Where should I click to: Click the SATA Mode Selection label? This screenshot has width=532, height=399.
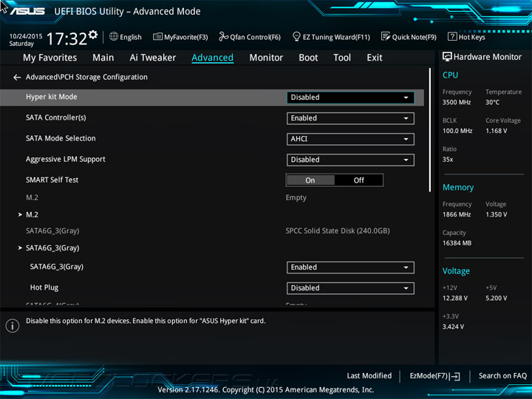coord(61,138)
